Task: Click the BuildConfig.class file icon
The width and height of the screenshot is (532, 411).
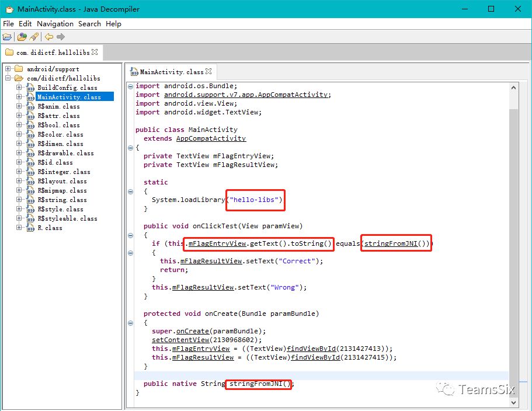Action: tap(30, 88)
